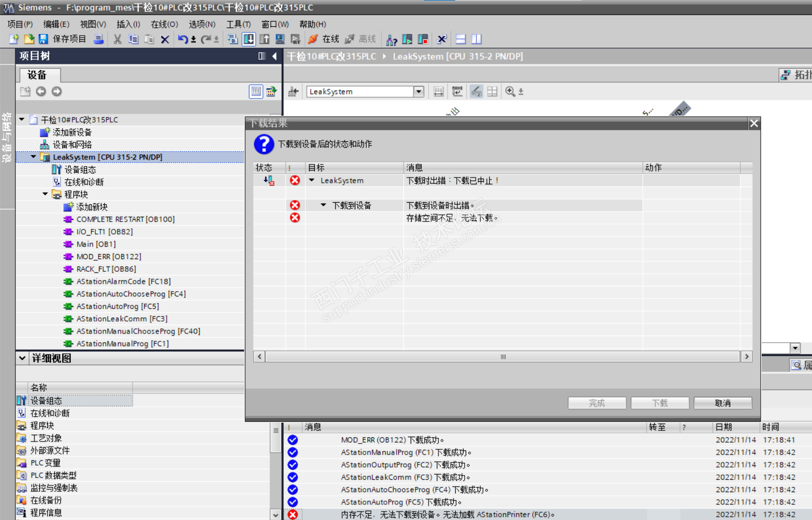Stop the CPU from toolbar
The image size is (812, 520).
coord(423,39)
